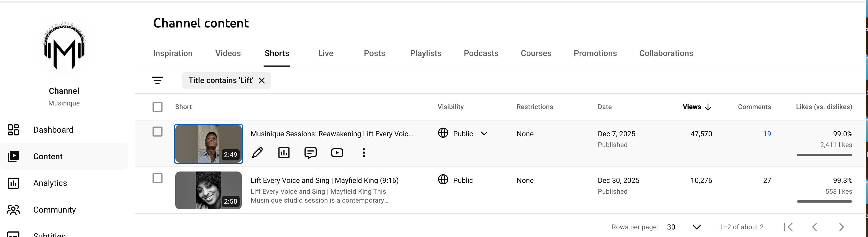Screen dimensions: 868x237
Task: Open the 2:50 short thumbnail
Action: tap(209, 190)
